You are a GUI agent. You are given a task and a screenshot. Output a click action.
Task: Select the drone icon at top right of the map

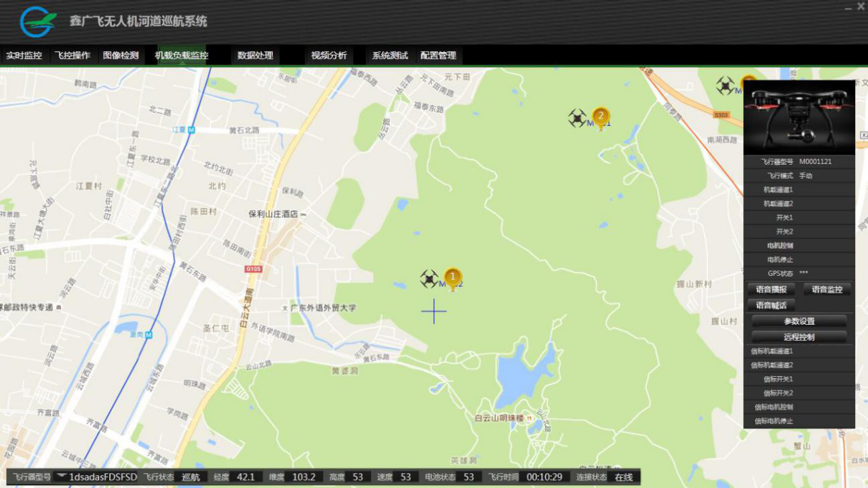[726, 85]
